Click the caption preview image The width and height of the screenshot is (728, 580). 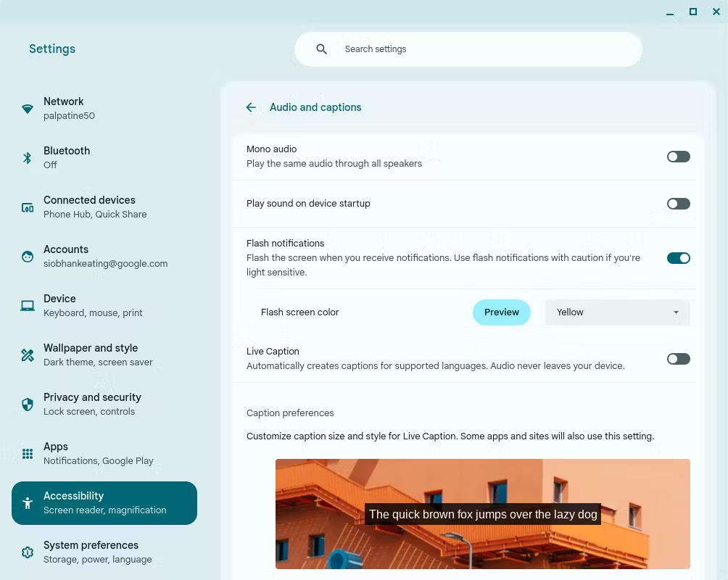coord(482,514)
